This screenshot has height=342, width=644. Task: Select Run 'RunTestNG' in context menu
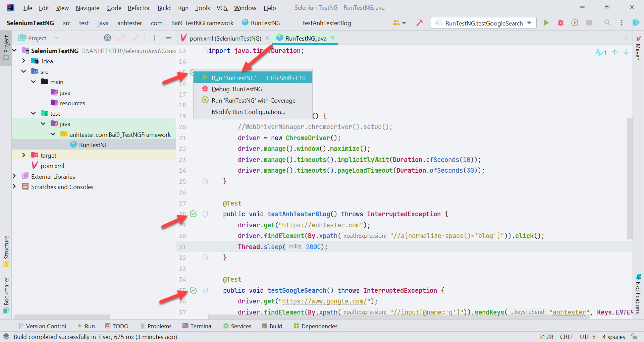253,78
